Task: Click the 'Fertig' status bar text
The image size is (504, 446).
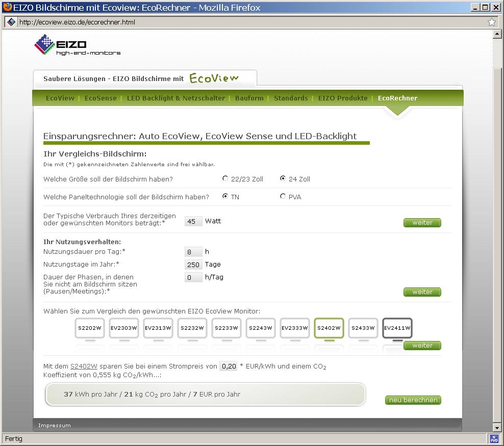Action: (x=14, y=439)
